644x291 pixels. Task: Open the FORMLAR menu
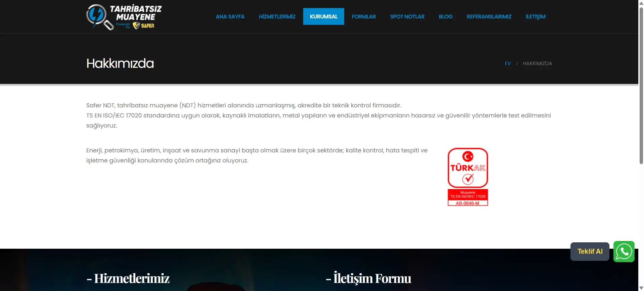364,16
